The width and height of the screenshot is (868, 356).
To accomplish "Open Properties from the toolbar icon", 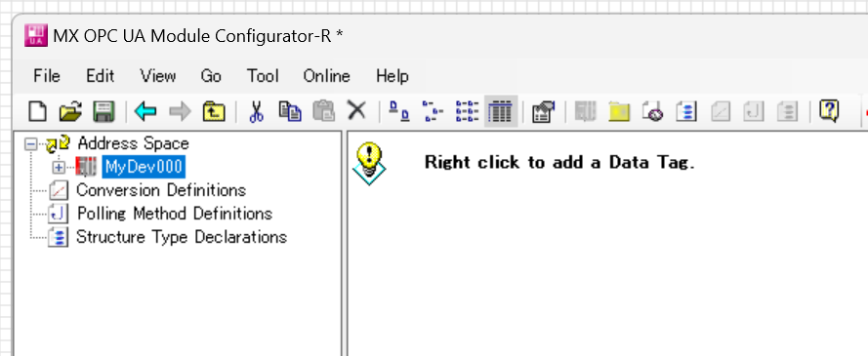I will tap(543, 111).
